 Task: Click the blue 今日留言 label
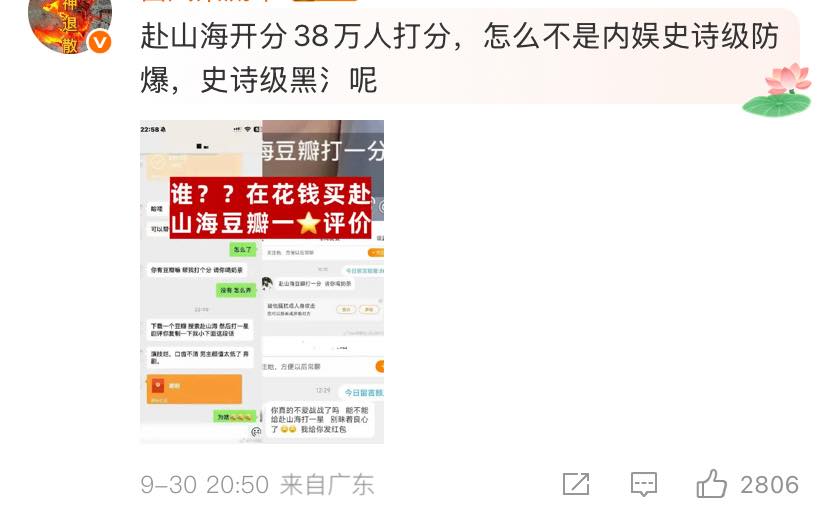click(x=364, y=392)
